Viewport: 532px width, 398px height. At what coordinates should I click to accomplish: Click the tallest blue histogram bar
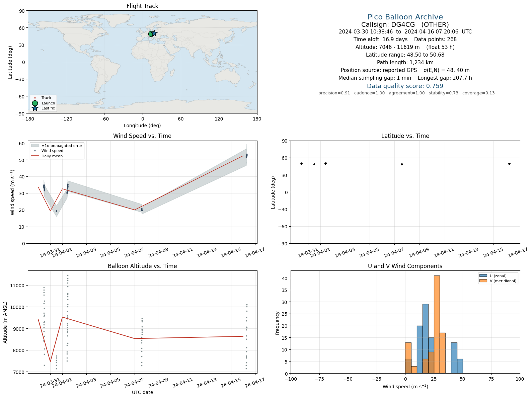click(425, 339)
